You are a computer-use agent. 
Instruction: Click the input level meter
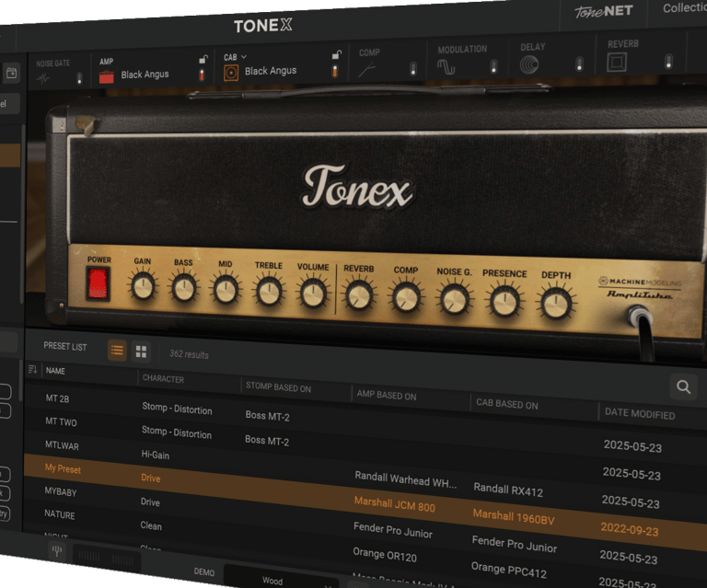click(107, 559)
